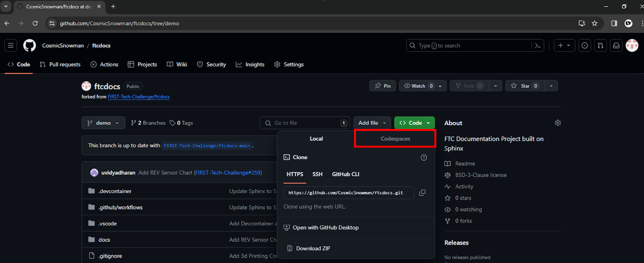Open the star lists dropdown arrow

click(551, 86)
